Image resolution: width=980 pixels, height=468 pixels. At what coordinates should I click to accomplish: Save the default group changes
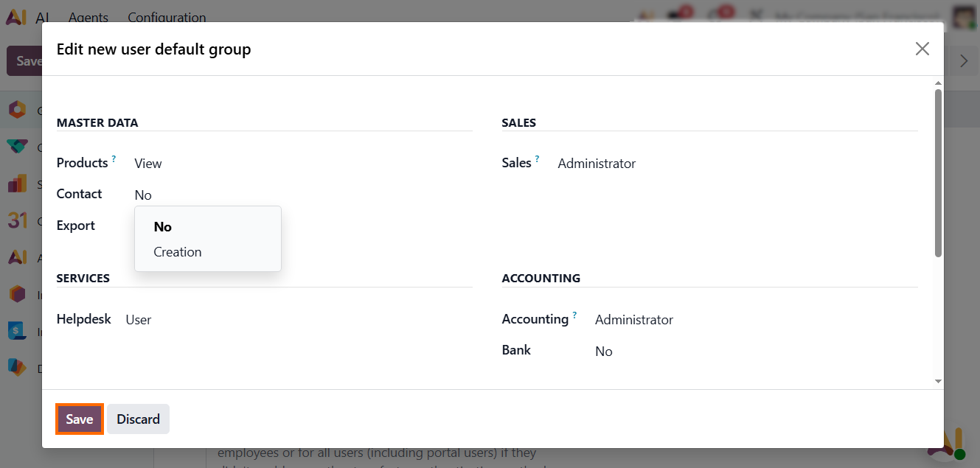coord(80,419)
